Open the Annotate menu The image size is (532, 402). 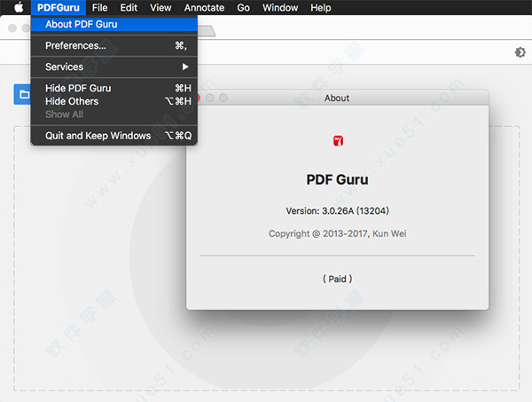click(204, 7)
